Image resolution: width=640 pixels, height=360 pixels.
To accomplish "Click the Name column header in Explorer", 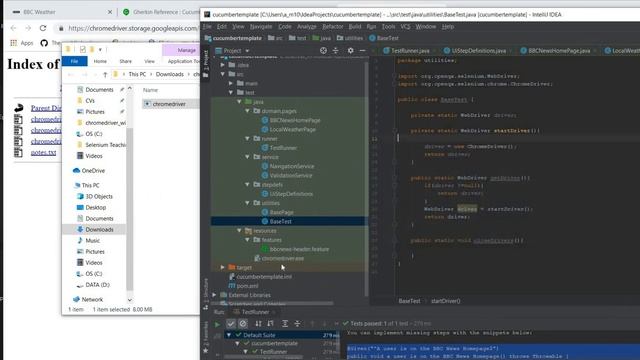I will pos(150,90).
